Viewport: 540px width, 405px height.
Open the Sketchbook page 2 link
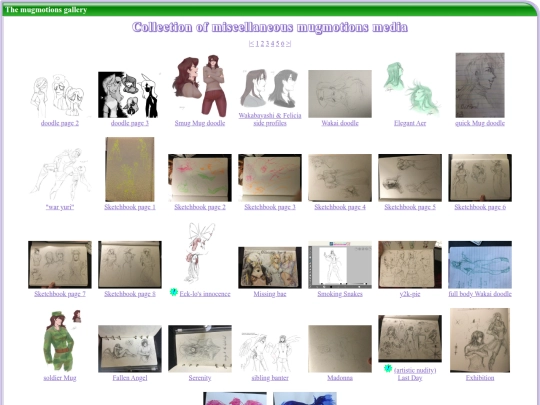[x=200, y=207]
